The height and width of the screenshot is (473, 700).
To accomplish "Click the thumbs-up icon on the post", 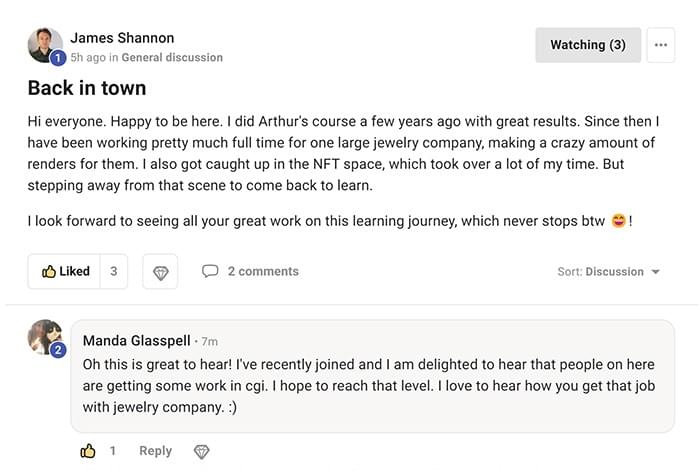I will [x=49, y=271].
